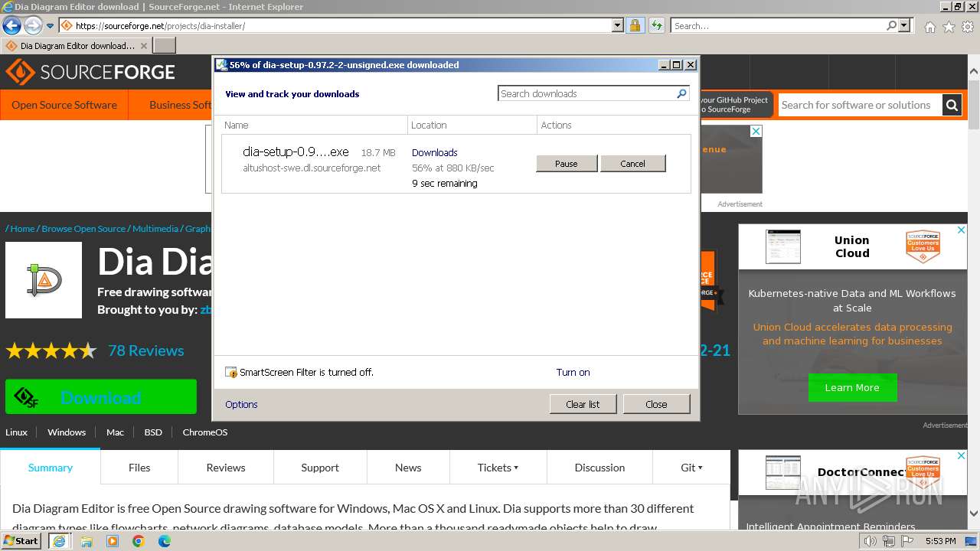Open the Favorites star icon
Screen dimensions: 980x551
click(x=949, y=27)
